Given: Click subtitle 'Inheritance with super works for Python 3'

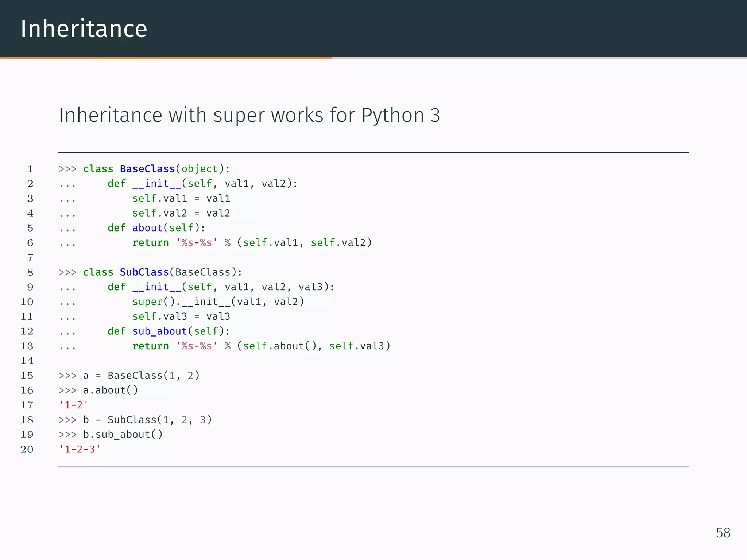Looking at the screenshot, I should click(249, 116).
